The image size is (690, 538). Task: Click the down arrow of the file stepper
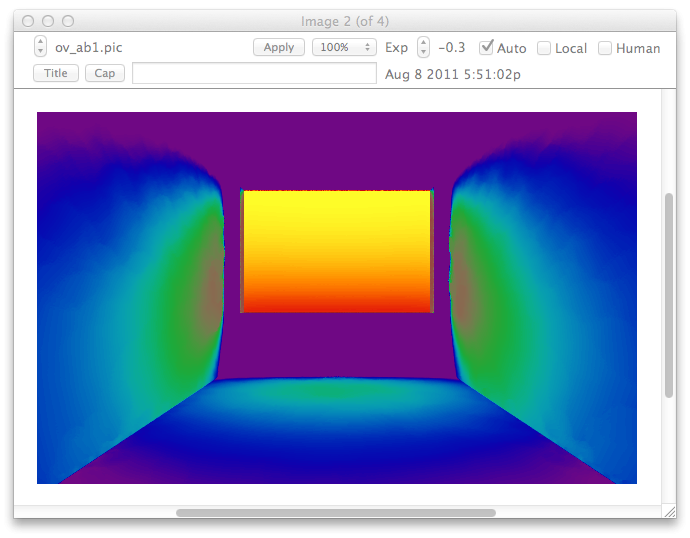[40, 52]
